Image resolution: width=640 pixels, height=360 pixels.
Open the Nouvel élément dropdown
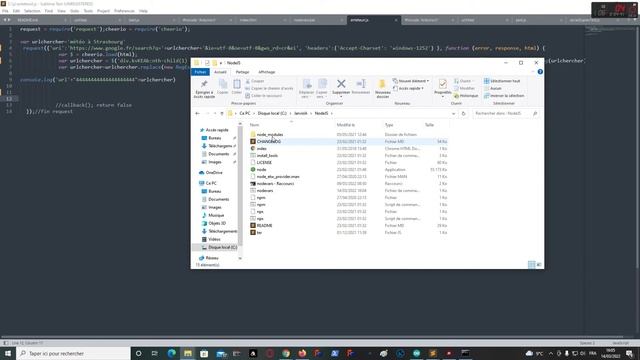coord(411,81)
